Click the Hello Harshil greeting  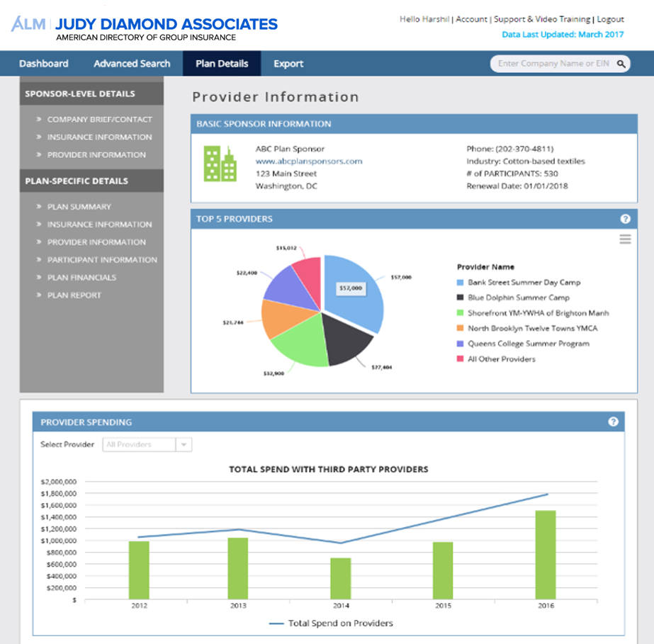click(x=424, y=19)
